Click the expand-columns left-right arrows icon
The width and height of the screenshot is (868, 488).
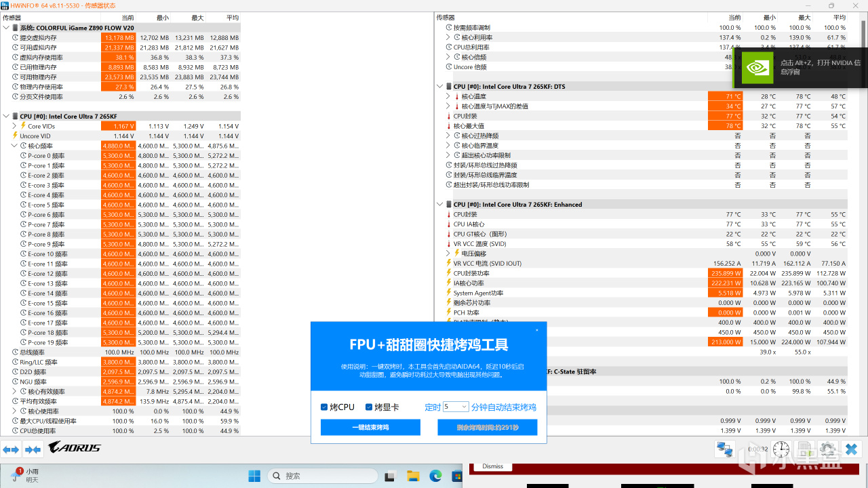pos(11,449)
